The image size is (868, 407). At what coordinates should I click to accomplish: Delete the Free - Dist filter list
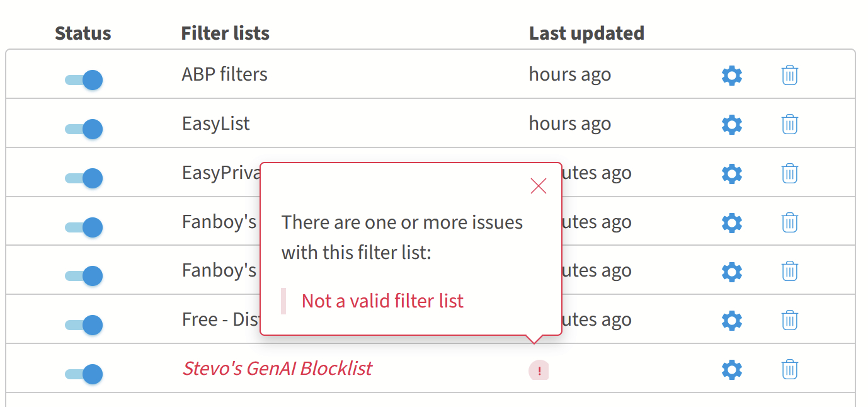[789, 320]
